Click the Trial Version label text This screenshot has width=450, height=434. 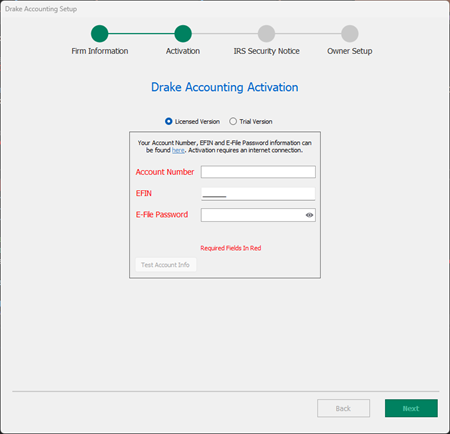coord(256,122)
